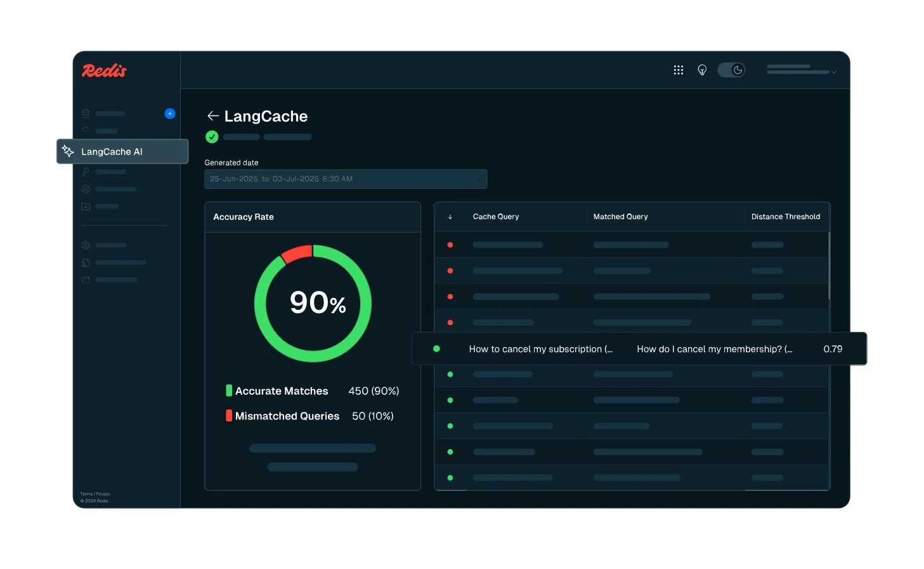Click the credit card icon in sidebar
This screenshot has width=924, height=569.
(86, 279)
